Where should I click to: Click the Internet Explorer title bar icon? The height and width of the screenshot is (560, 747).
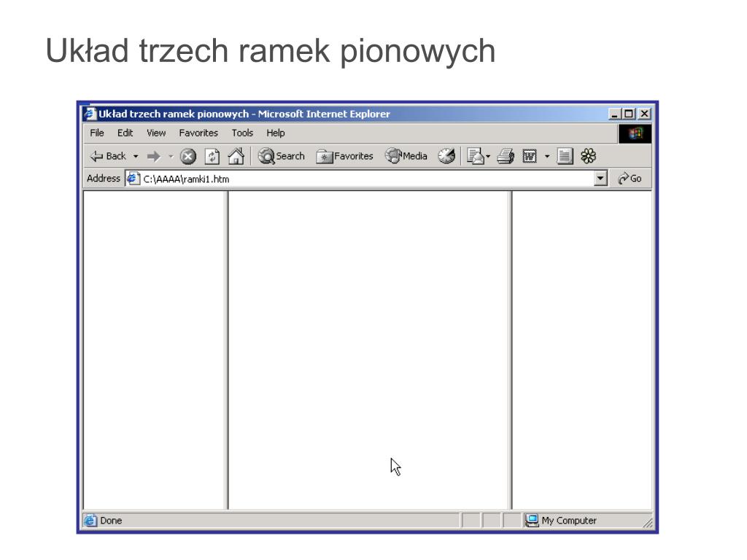90,114
